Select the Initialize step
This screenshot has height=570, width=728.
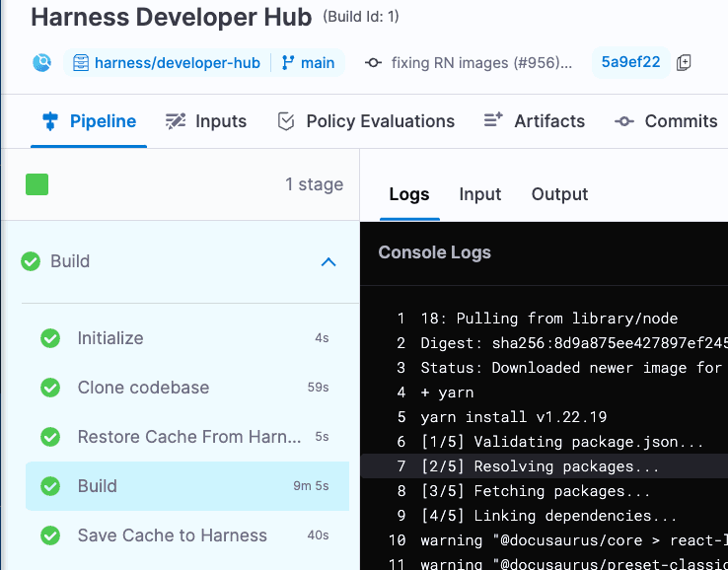187,338
